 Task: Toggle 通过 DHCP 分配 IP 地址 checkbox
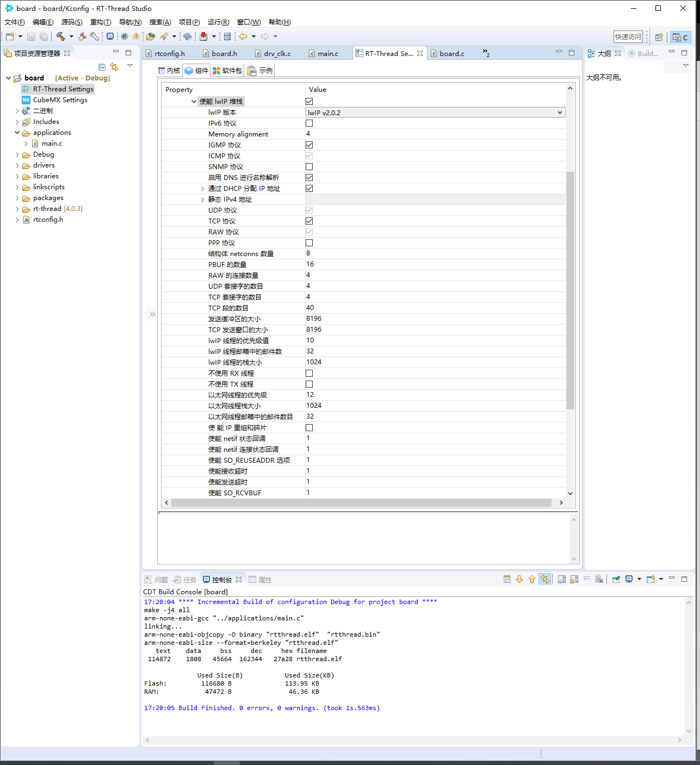(x=309, y=188)
